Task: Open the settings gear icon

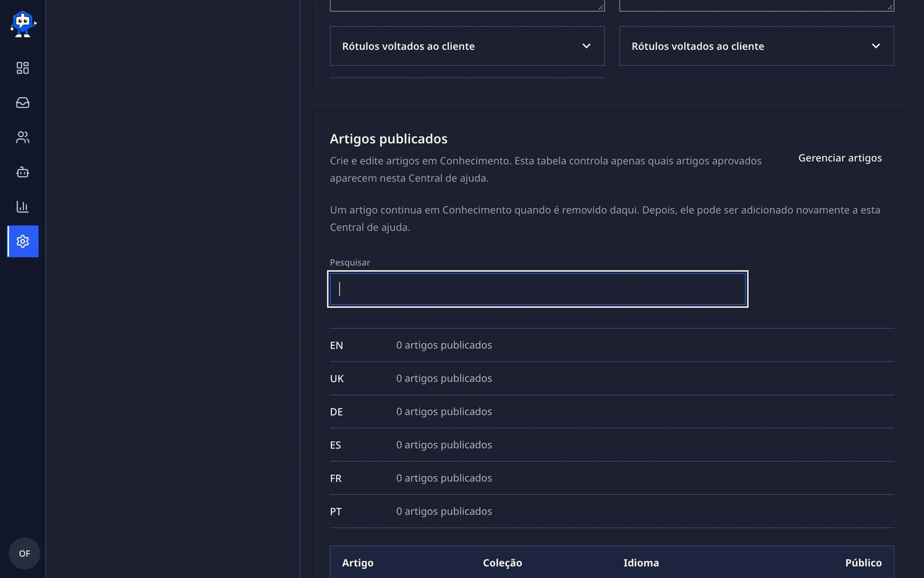Action: 23,241
